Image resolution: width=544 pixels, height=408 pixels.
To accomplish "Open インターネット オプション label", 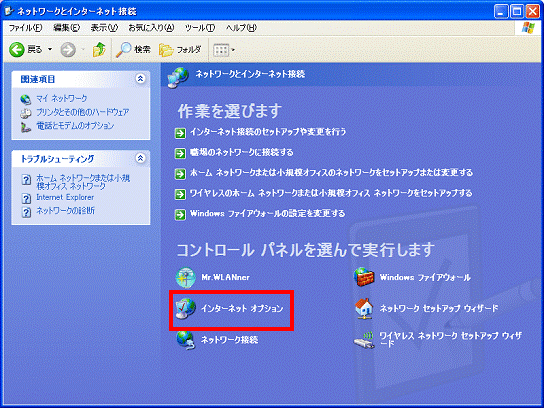I will coord(243,308).
